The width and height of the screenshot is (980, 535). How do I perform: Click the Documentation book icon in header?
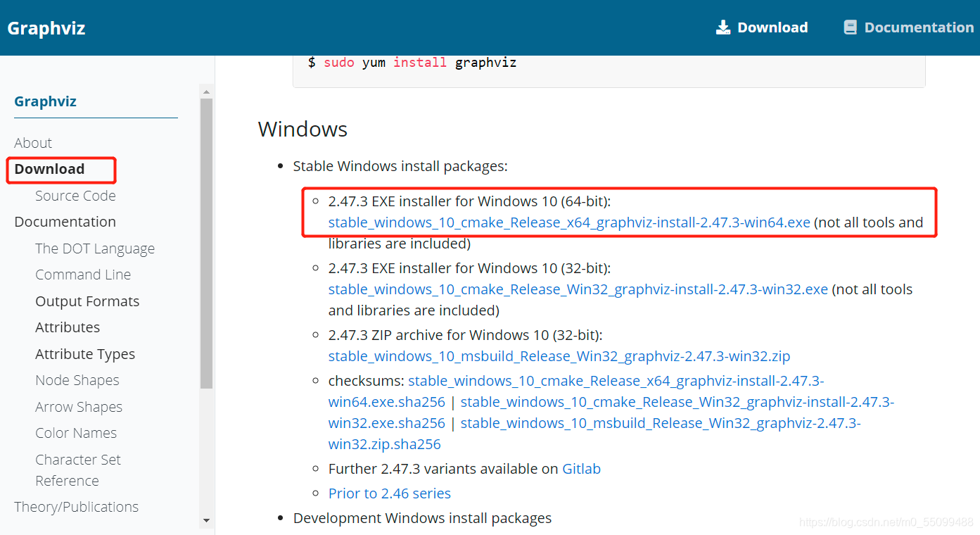coord(851,27)
